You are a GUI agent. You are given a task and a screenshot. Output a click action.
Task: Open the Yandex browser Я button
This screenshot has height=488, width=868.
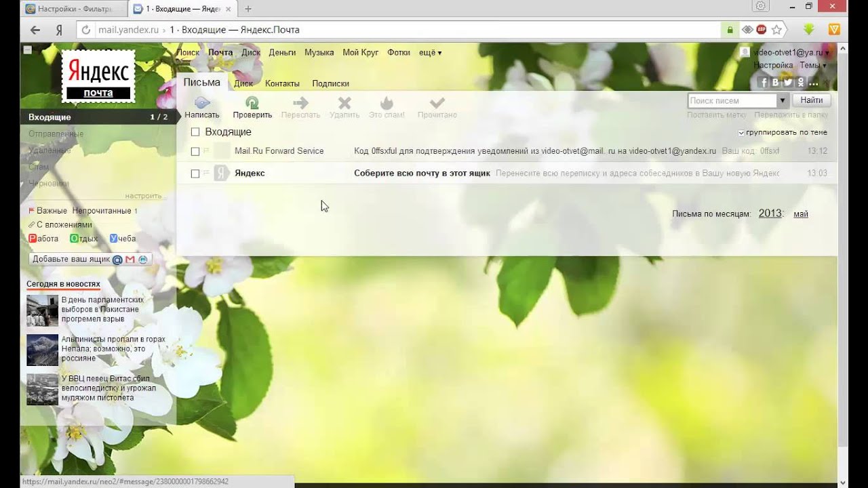pos(59,30)
